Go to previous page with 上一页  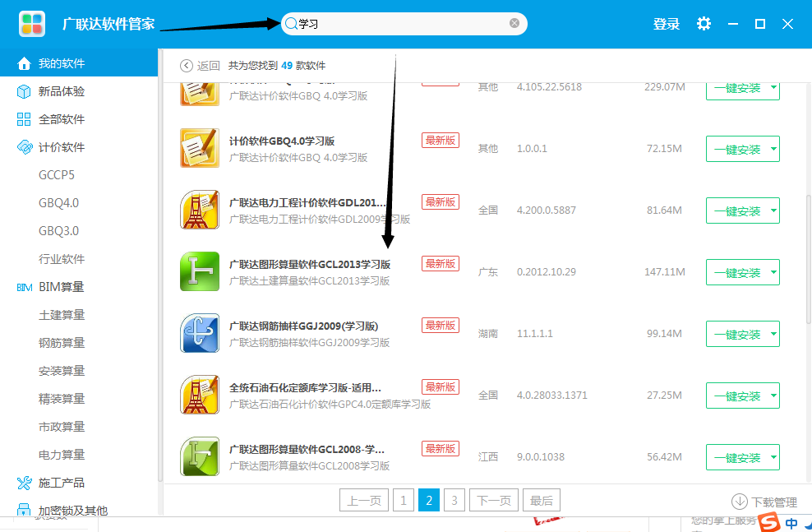pos(364,501)
